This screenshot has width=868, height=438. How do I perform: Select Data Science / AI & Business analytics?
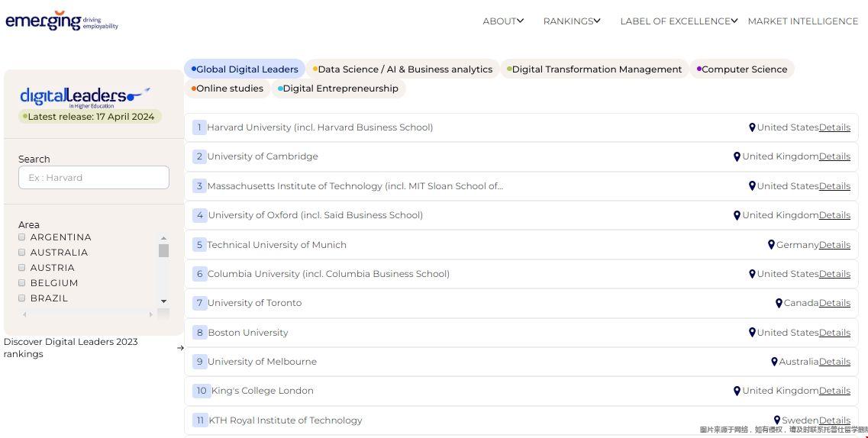(403, 69)
